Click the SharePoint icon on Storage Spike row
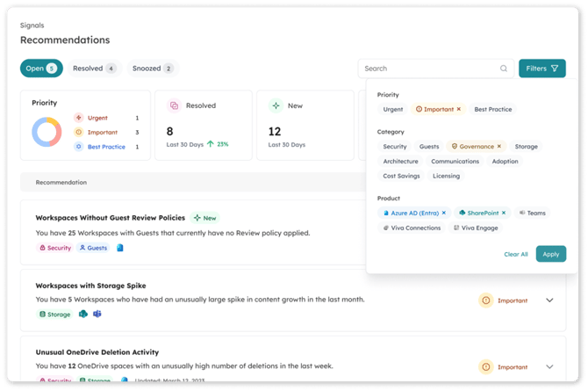The image size is (588, 391). tap(83, 314)
